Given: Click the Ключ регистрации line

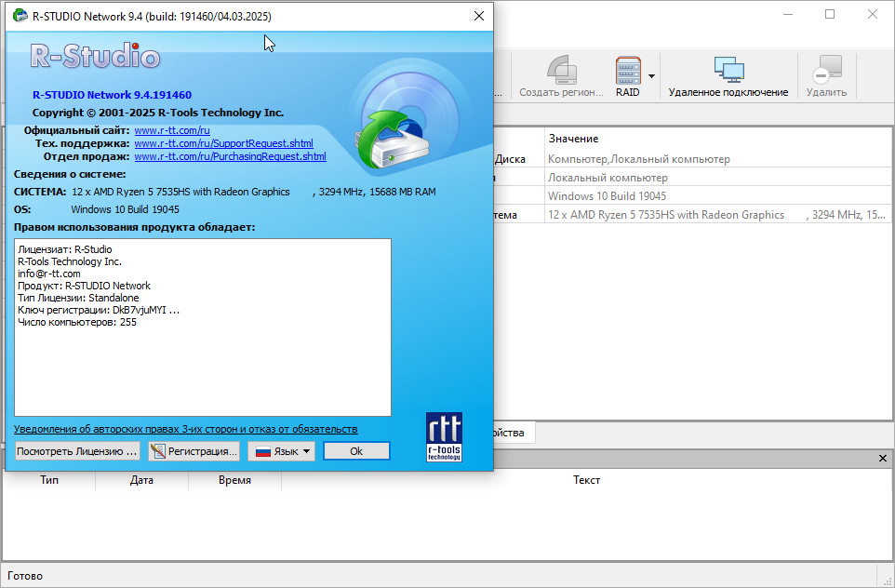Looking at the screenshot, I should (99, 310).
